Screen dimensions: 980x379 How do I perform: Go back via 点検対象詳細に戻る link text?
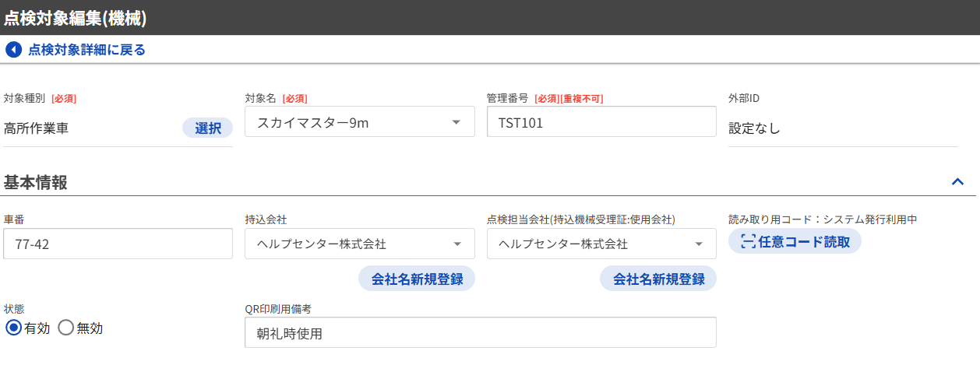click(x=86, y=50)
